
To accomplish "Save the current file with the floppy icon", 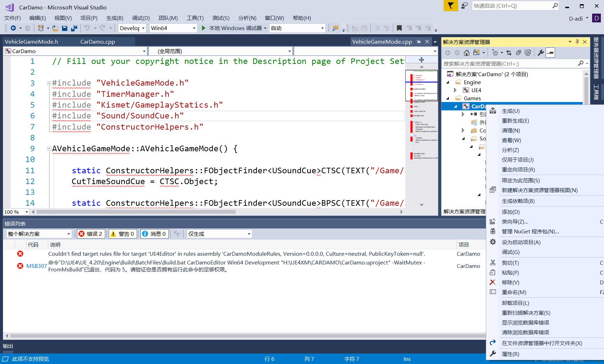I will (x=64, y=28).
